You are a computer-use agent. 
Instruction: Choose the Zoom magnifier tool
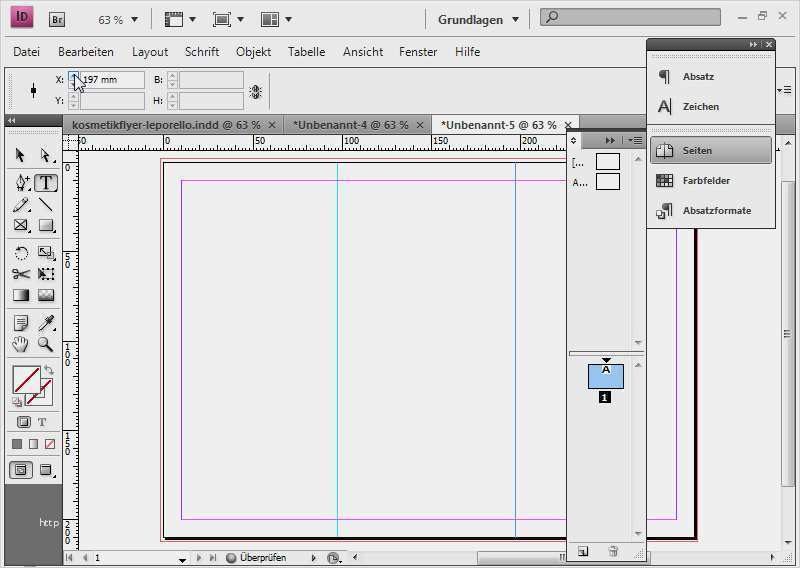[46, 345]
